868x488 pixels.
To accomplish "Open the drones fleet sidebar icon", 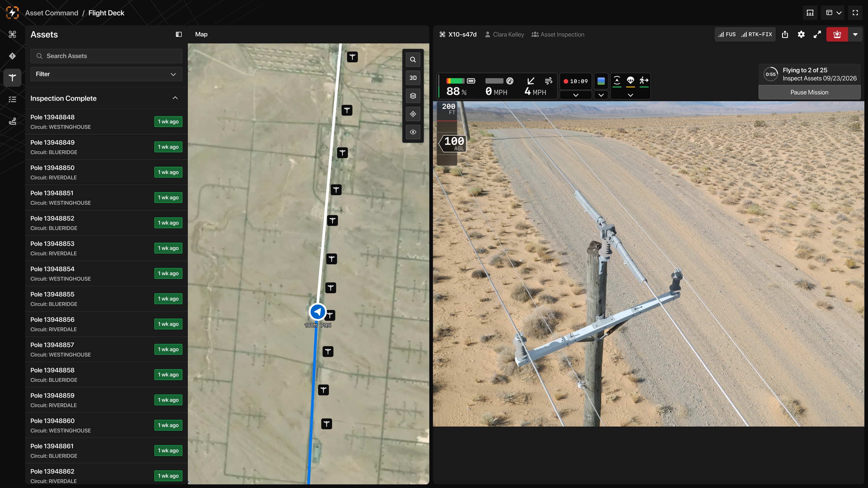I will tap(12, 34).
